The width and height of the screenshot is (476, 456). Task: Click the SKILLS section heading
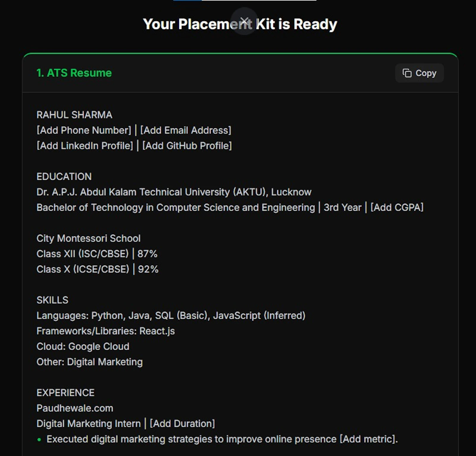click(x=52, y=300)
